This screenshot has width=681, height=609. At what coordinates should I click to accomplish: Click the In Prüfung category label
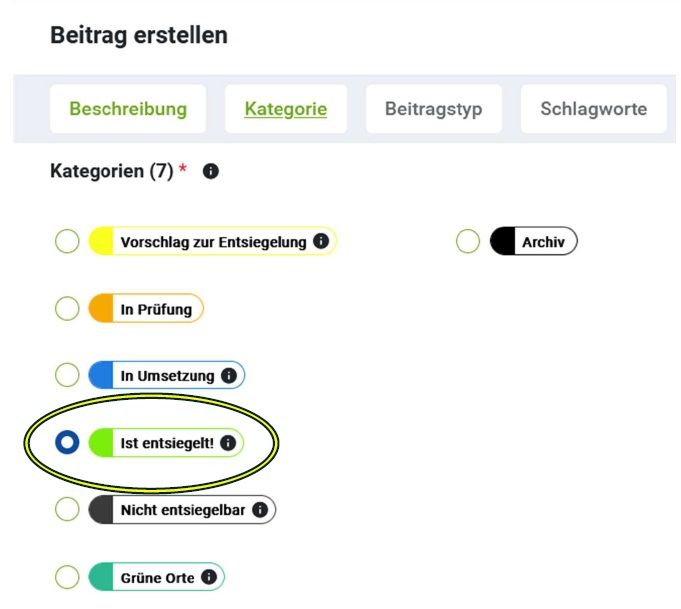pos(156,309)
